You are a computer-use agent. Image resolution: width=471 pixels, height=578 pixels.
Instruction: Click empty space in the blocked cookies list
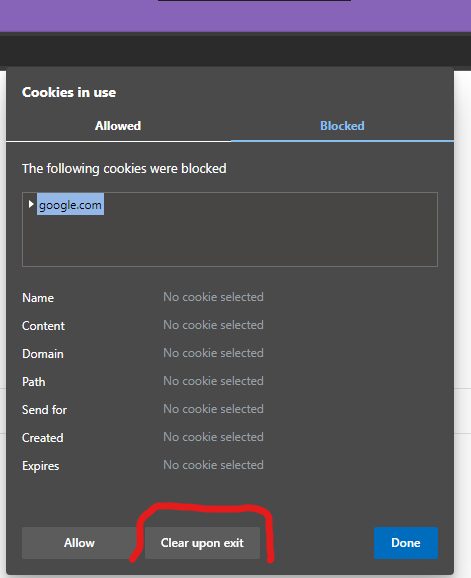[258, 240]
